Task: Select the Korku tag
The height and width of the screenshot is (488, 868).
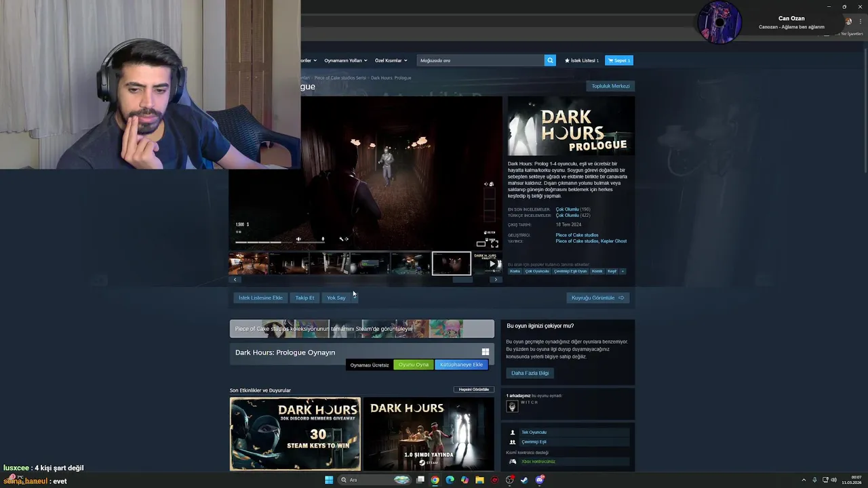Action: 515,271
